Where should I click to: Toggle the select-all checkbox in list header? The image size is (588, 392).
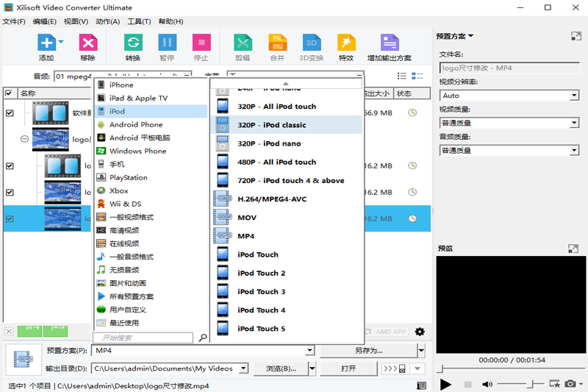tap(9, 93)
